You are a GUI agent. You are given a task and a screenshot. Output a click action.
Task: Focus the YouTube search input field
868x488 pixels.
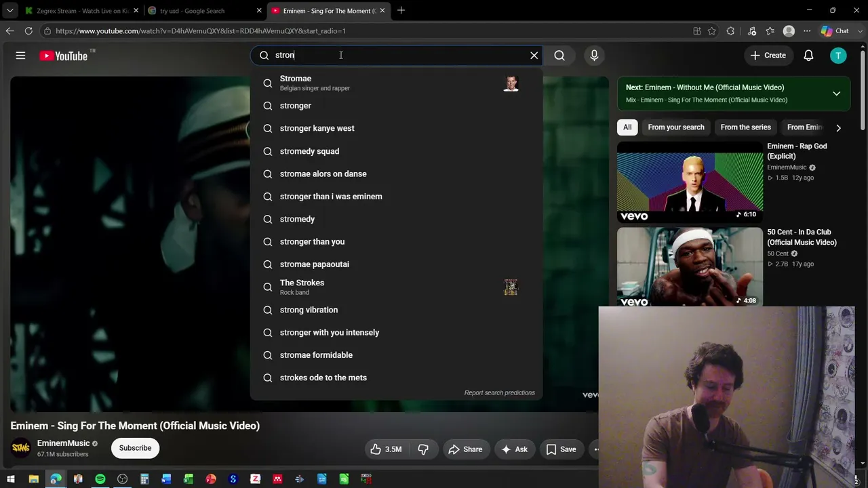coord(397,56)
